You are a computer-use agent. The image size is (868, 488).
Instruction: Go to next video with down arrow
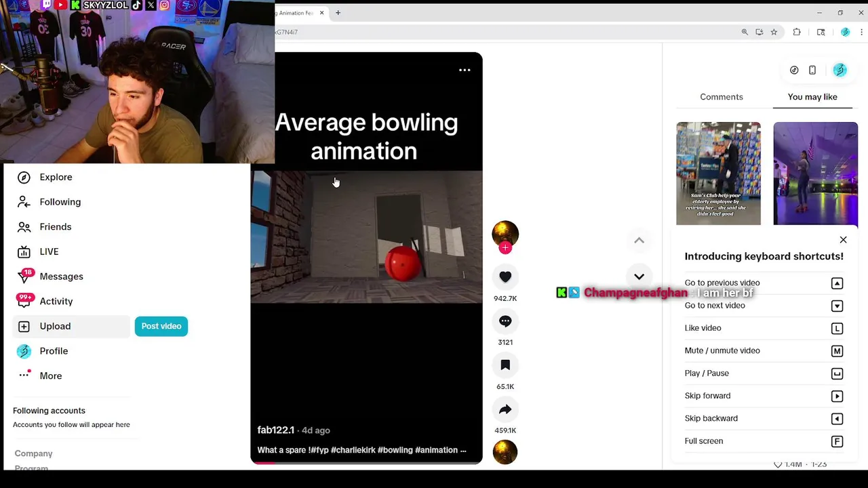tap(639, 277)
